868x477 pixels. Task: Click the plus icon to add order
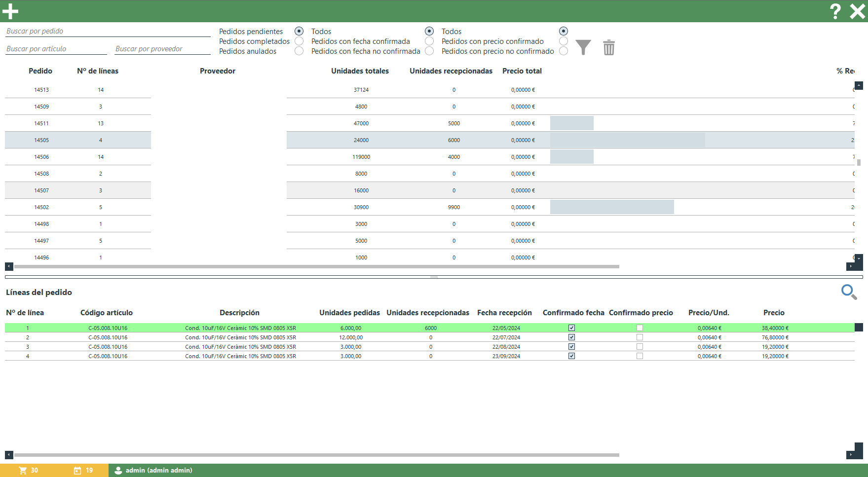(x=10, y=11)
